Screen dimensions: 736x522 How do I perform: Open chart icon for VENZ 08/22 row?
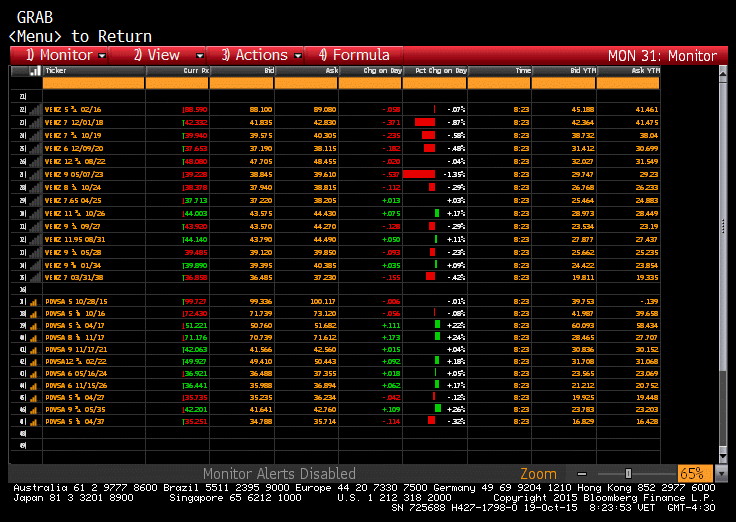click(35, 162)
